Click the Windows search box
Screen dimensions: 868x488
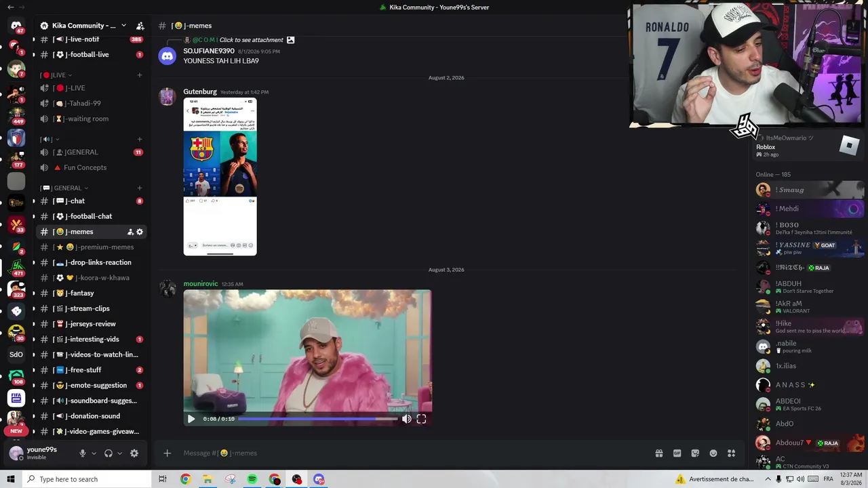[86, 479]
